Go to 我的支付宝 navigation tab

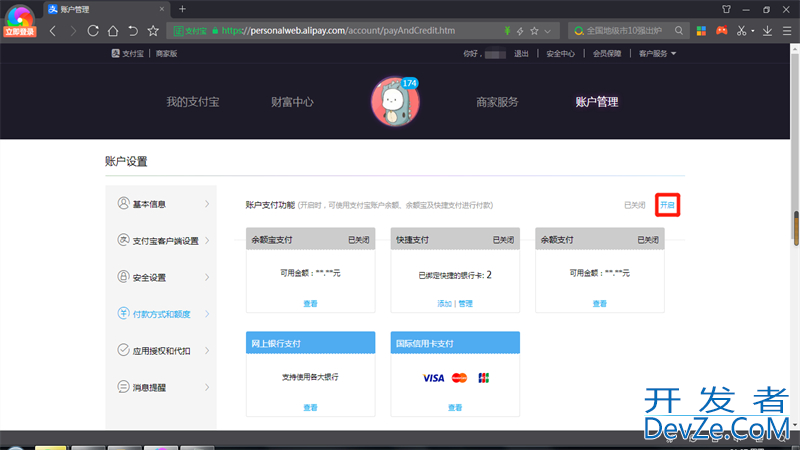pos(193,102)
